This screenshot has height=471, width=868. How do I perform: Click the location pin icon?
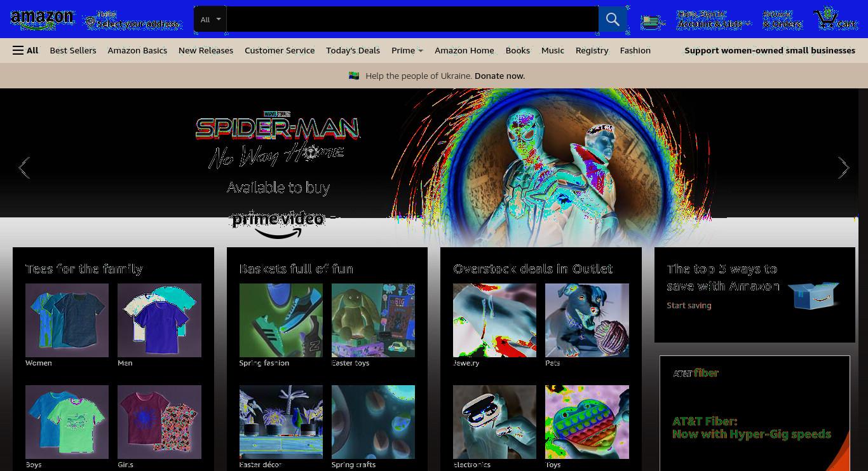[x=90, y=23]
